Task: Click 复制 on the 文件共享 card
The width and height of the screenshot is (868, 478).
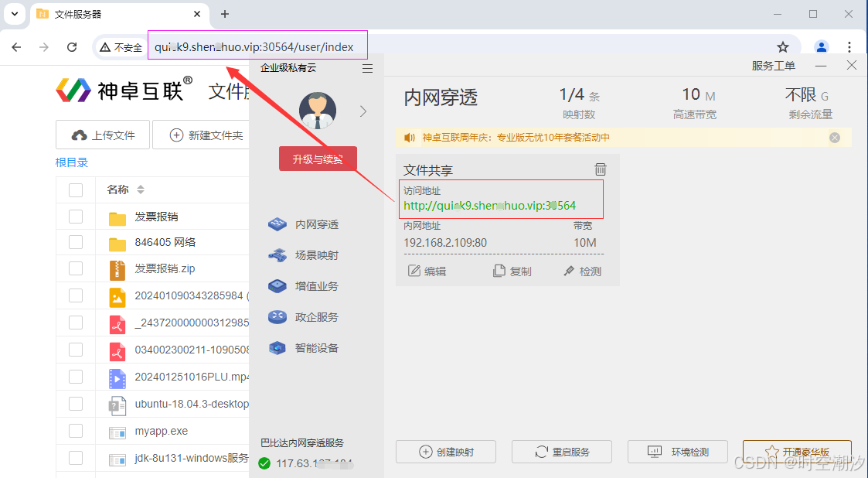Action: tap(512, 271)
